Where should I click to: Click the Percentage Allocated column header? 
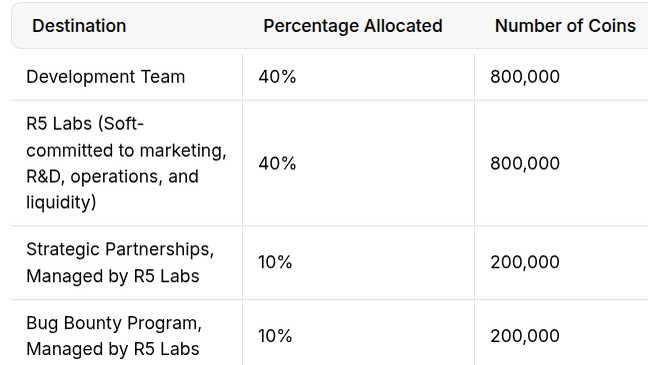coord(353,26)
